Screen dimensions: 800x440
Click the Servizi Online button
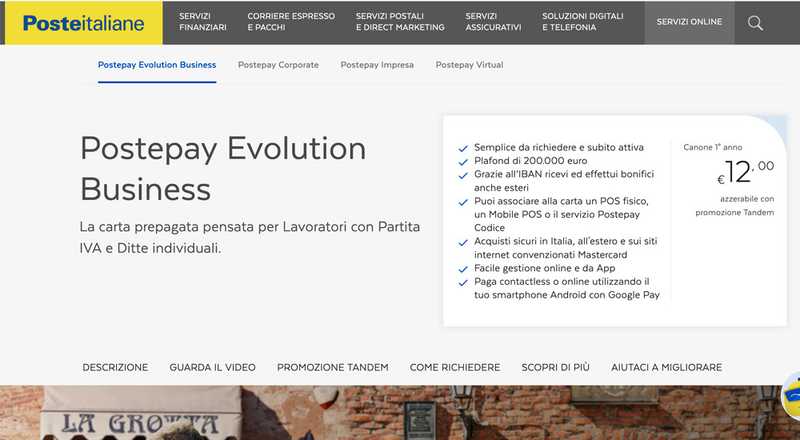(689, 22)
